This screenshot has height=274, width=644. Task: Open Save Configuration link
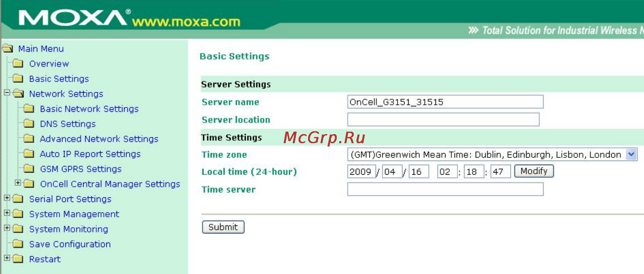(70, 244)
